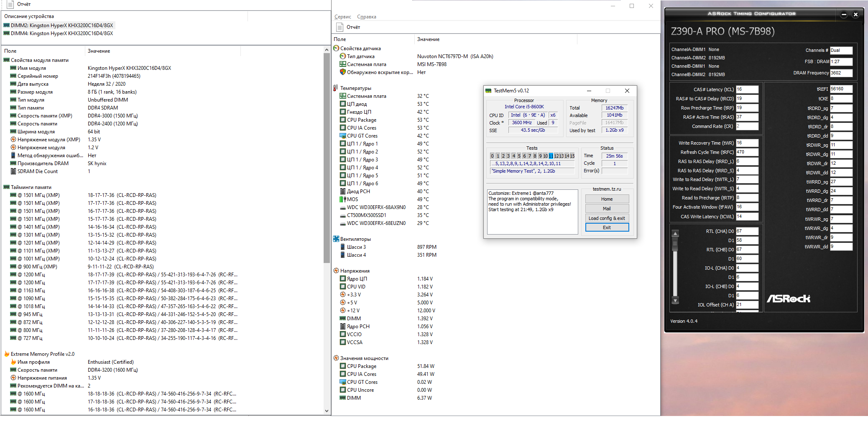The image size is (868, 439).
Task: Select the DIMM2 Kingston HyperX module icon
Action: (x=6, y=26)
